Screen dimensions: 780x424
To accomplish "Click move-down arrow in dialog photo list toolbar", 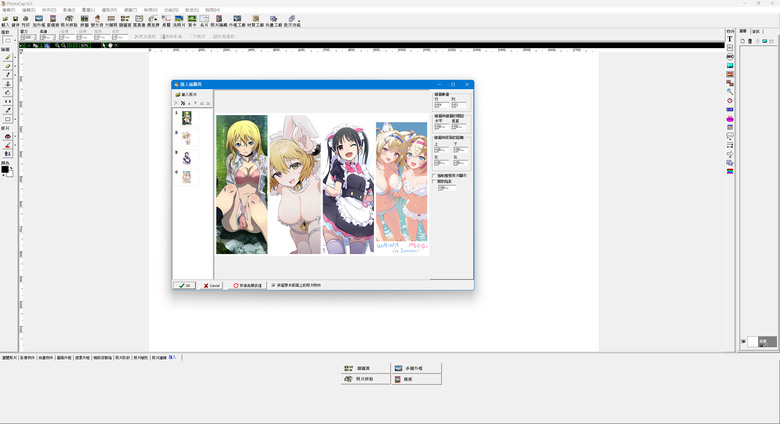I will (x=195, y=103).
